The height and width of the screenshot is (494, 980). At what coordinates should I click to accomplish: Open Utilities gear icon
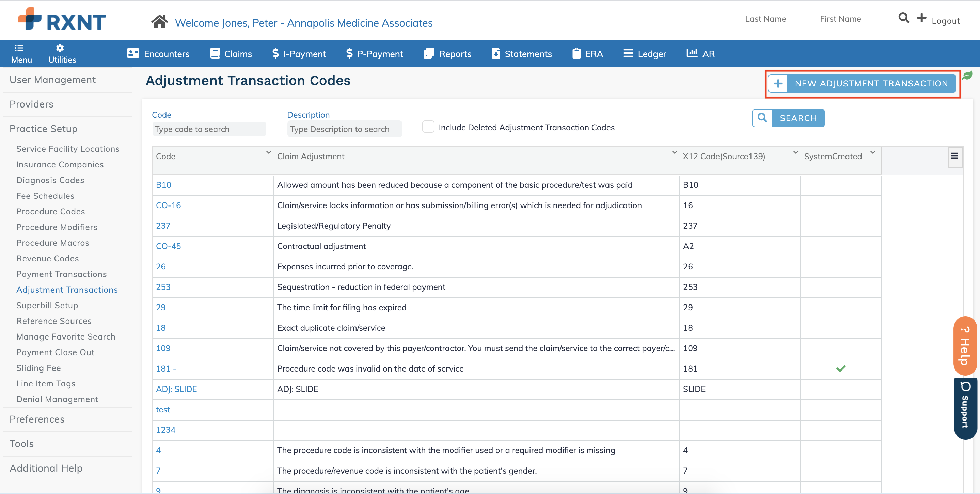click(60, 48)
